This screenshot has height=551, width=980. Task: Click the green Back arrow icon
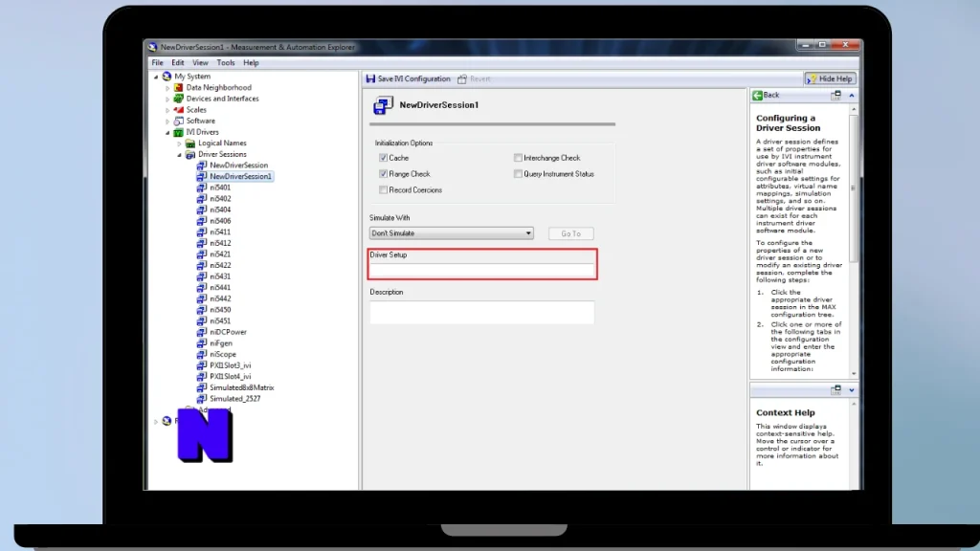coord(758,95)
